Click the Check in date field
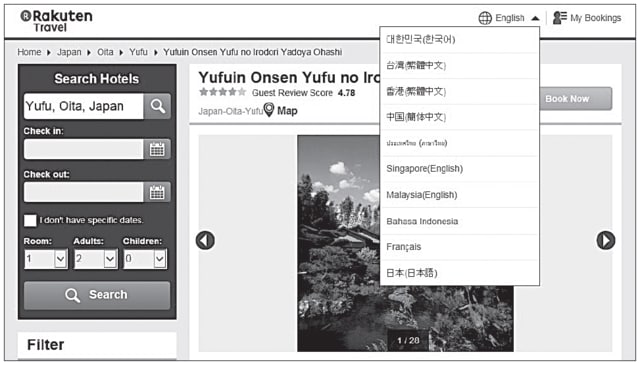The width and height of the screenshot is (640, 365). click(x=84, y=149)
